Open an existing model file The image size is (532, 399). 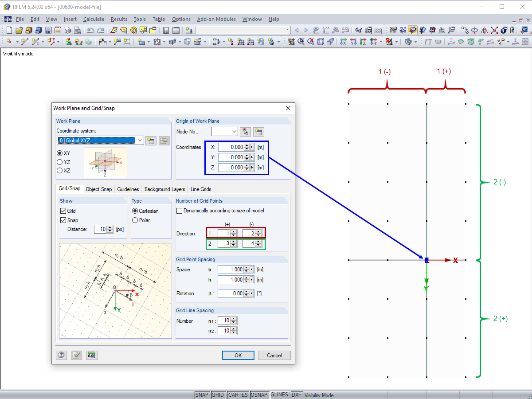coord(19,30)
